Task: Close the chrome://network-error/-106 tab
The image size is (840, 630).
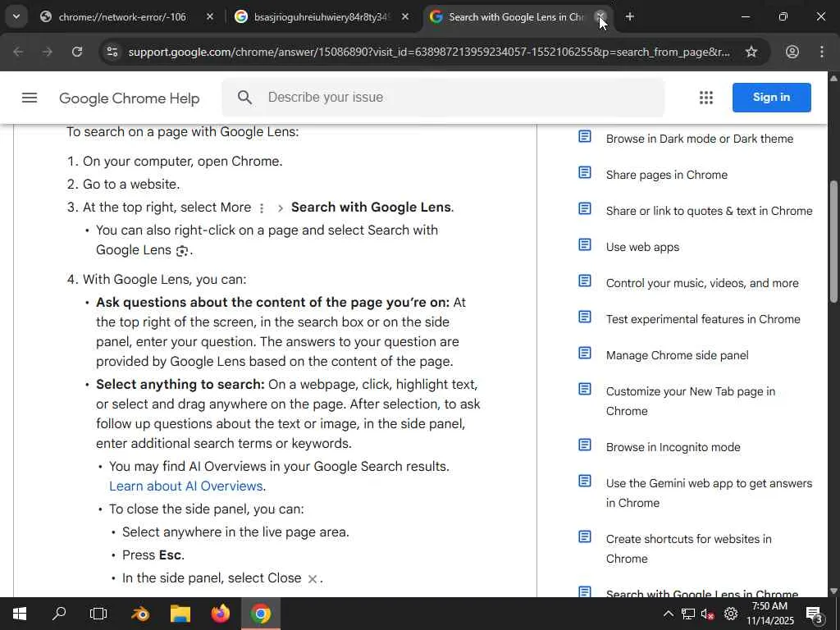Action: [x=210, y=17]
